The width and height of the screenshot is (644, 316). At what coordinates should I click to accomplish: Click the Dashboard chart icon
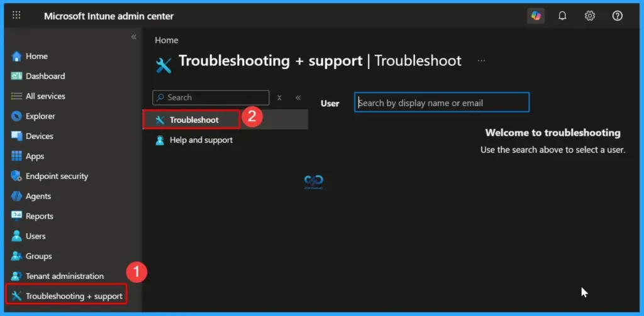point(16,76)
